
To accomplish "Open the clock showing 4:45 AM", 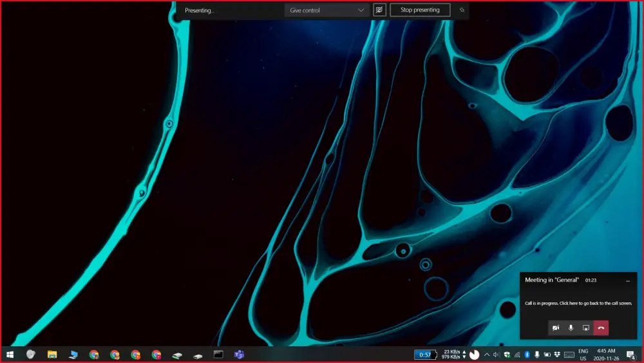I will coord(606,355).
